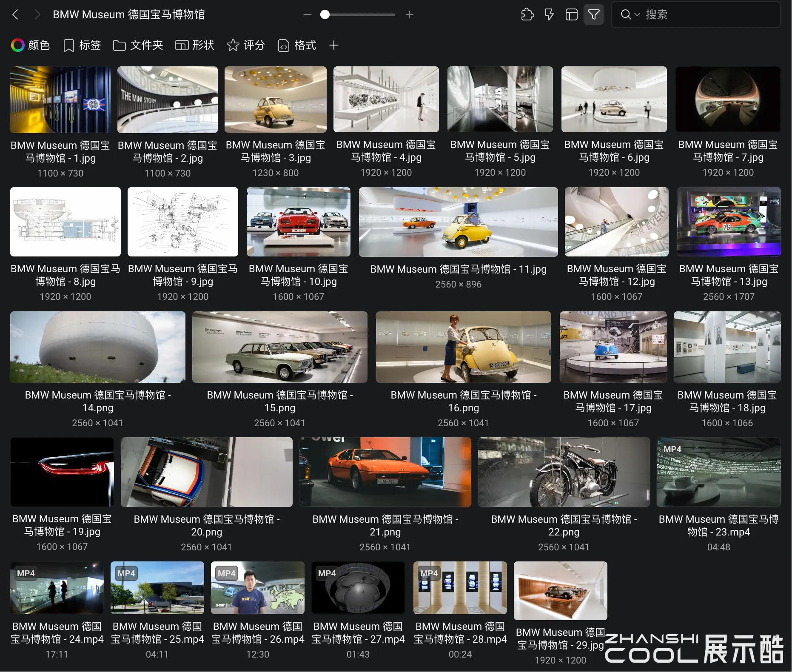This screenshot has height=672, width=792.
Task: Select architectural section drawing 8.jpg
Action: tap(66, 222)
